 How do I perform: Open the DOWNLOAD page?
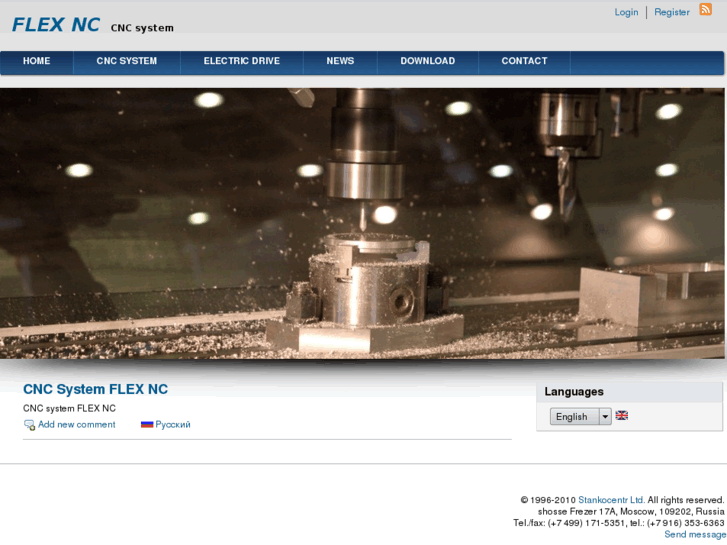click(x=427, y=61)
